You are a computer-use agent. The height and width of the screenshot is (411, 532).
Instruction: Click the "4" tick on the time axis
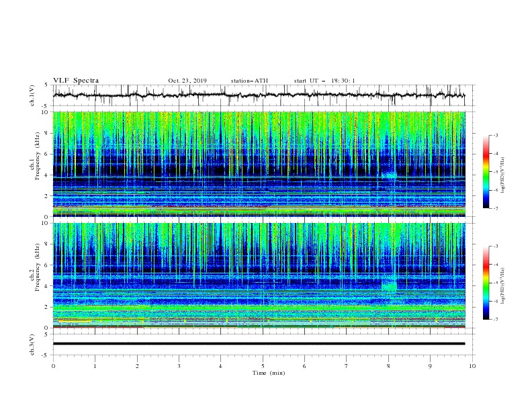pos(220,366)
